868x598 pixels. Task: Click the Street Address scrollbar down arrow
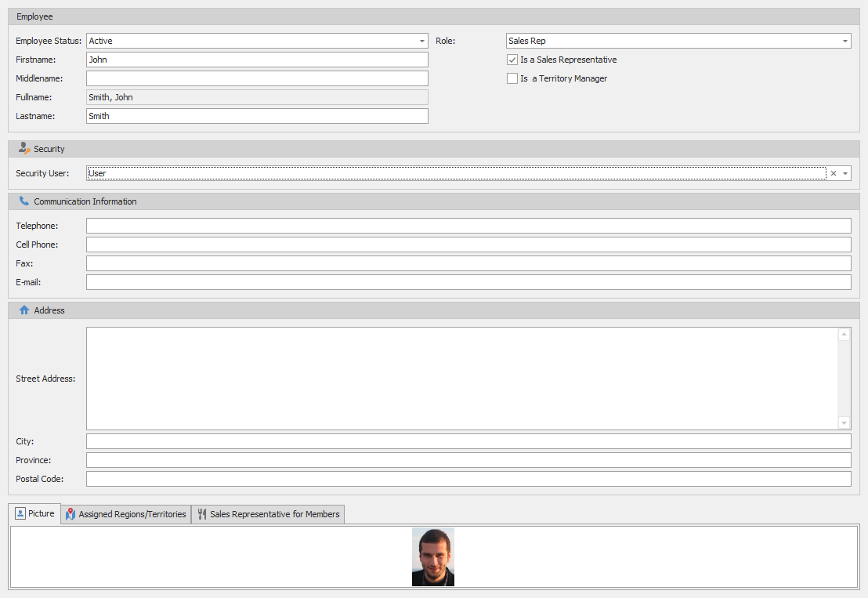(844, 422)
